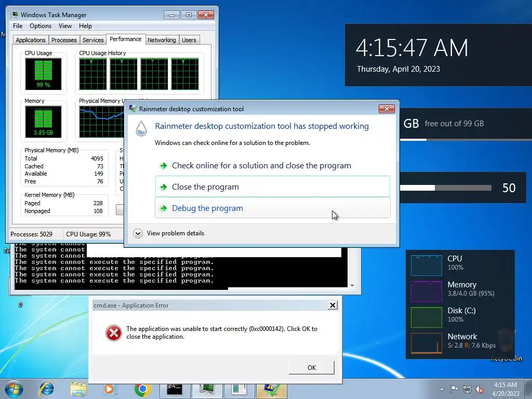Image resolution: width=532 pixels, height=399 pixels.
Task: Open the network status tray icon
Action: (467, 389)
